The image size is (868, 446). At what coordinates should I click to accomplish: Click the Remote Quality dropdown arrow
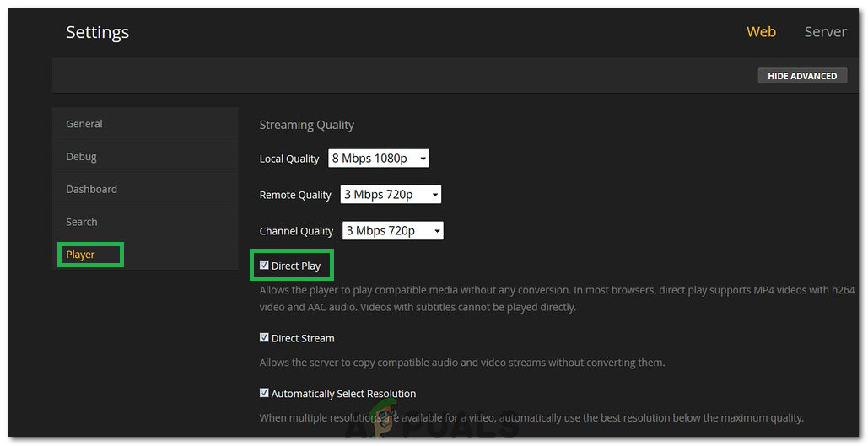(x=435, y=195)
